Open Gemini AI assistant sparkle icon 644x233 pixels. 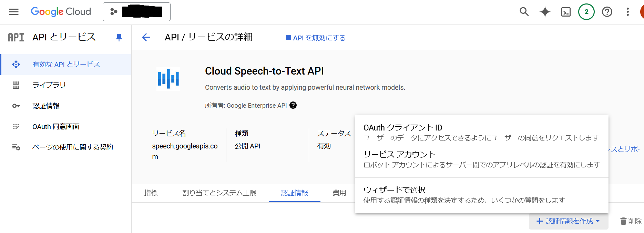(x=545, y=12)
